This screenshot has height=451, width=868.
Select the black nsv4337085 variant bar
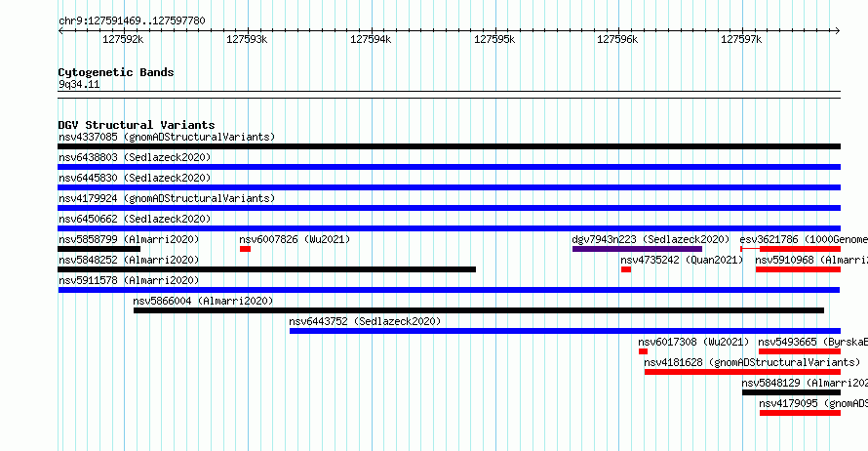click(449, 146)
